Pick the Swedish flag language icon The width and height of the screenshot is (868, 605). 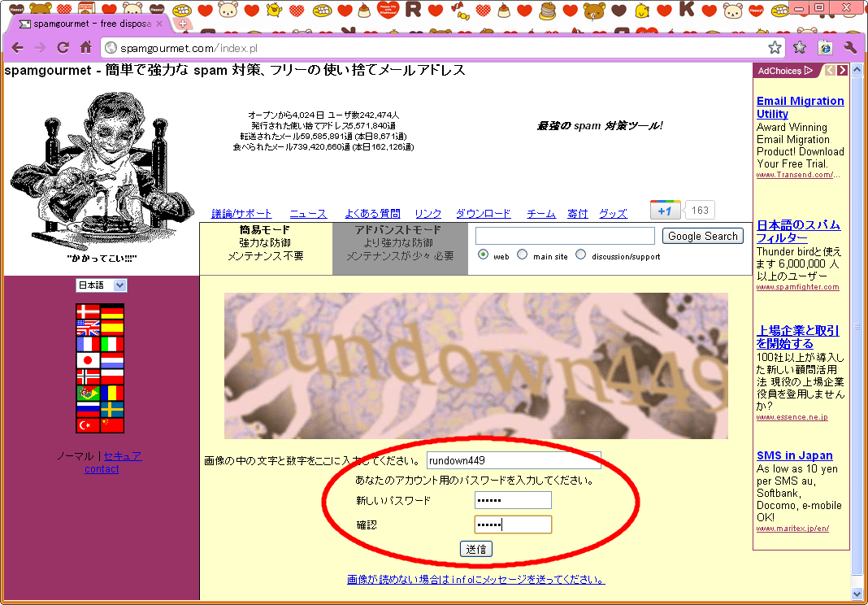coord(112,409)
